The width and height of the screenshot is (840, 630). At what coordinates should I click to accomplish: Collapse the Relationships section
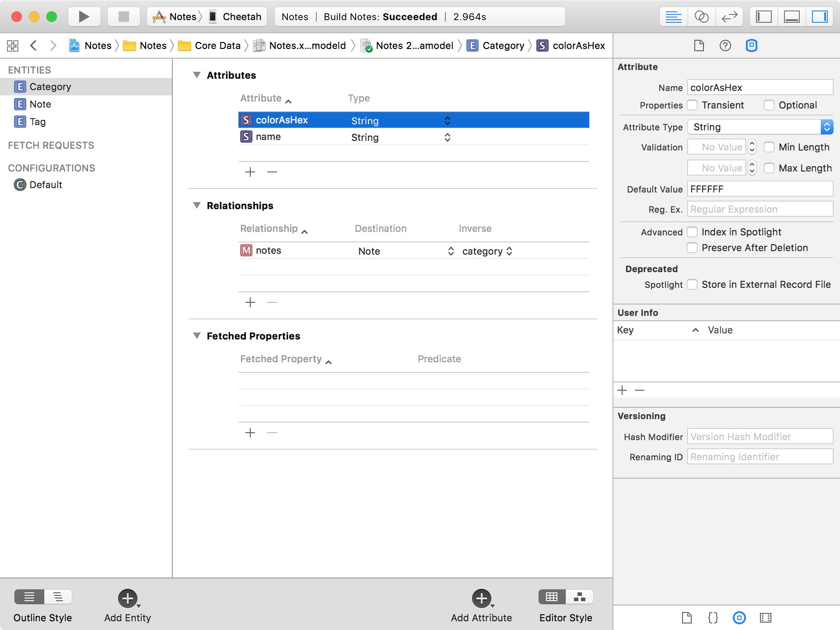coord(197,206)
